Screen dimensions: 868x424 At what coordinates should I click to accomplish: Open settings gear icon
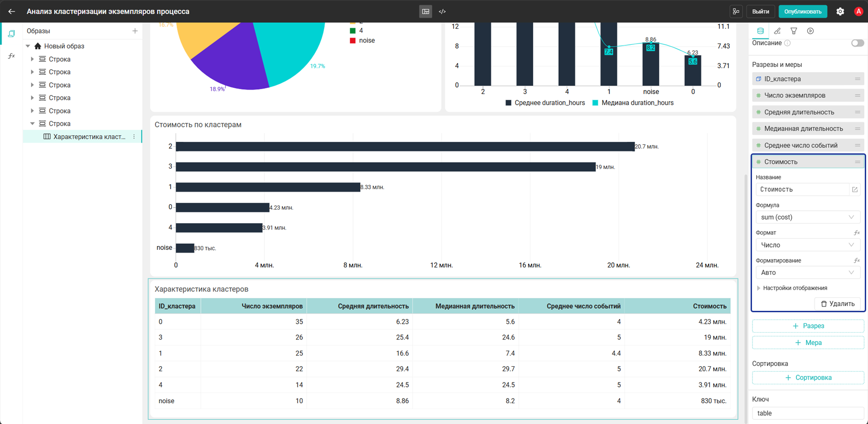(x=840, y=12)
